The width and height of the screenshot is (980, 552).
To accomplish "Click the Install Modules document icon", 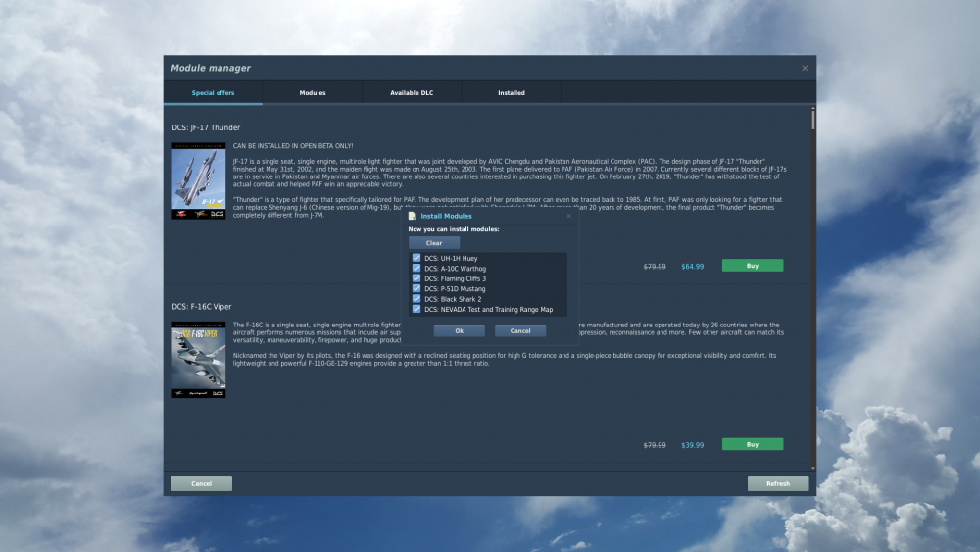I will (413, 216).
